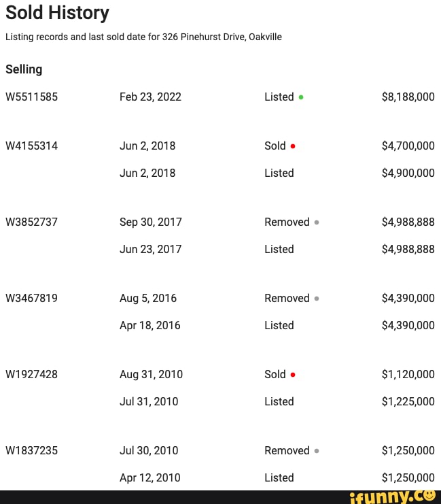Open listing record W4155314
The image size is (441, 504).
(31, 146)
